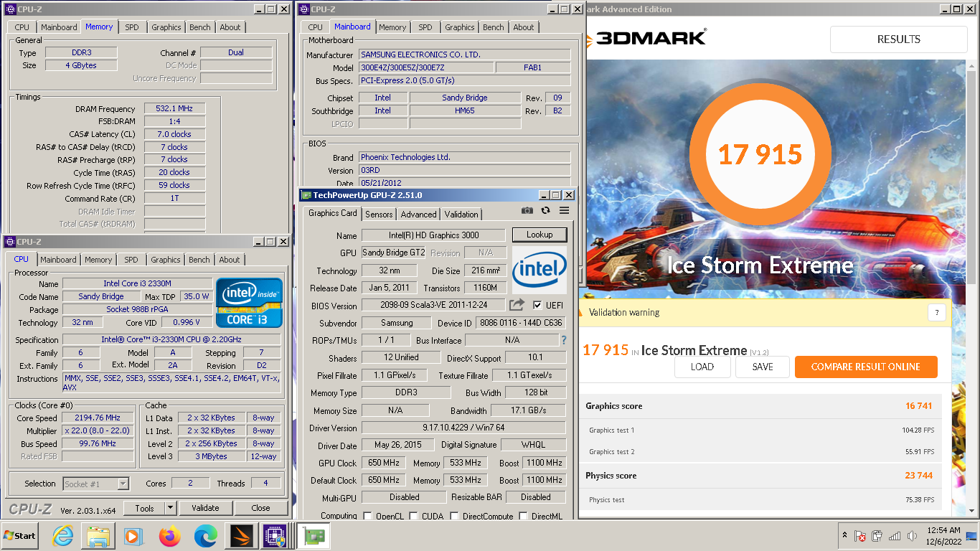Image resolution: width=980 pixels, height=551 pixels.
Task: Click the GPU-Z refresh arrows icon
Action: [545, 210]
